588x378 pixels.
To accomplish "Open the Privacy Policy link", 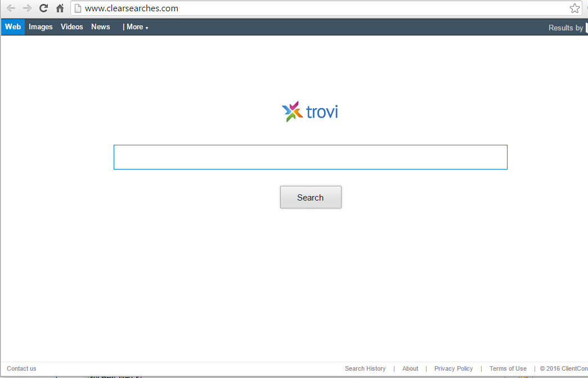I will (x=454, y=368).
